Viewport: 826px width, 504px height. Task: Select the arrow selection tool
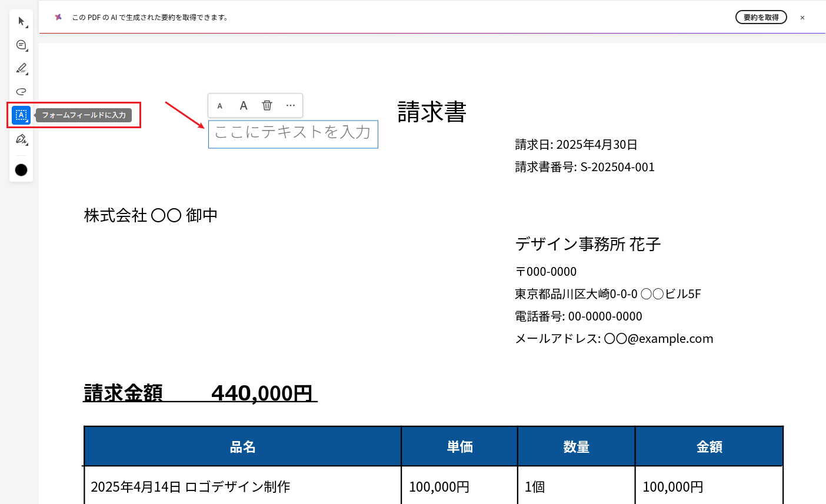21,22
